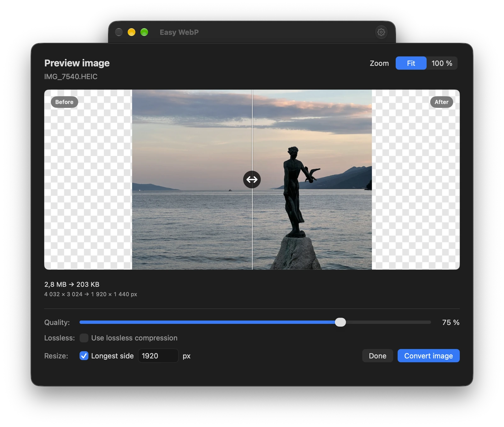
Task: Uncheck the Longest side resize checkbox
Action: (84, 356)
